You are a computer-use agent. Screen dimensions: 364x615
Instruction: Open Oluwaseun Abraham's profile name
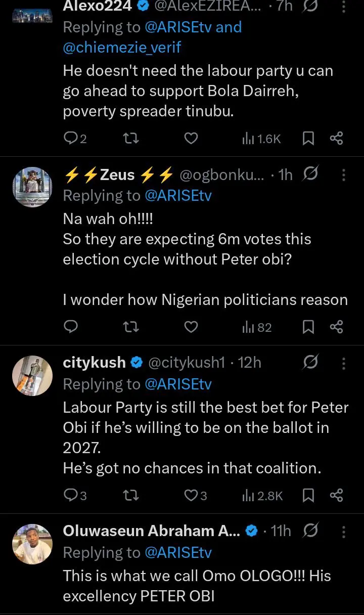coord(151,531)
